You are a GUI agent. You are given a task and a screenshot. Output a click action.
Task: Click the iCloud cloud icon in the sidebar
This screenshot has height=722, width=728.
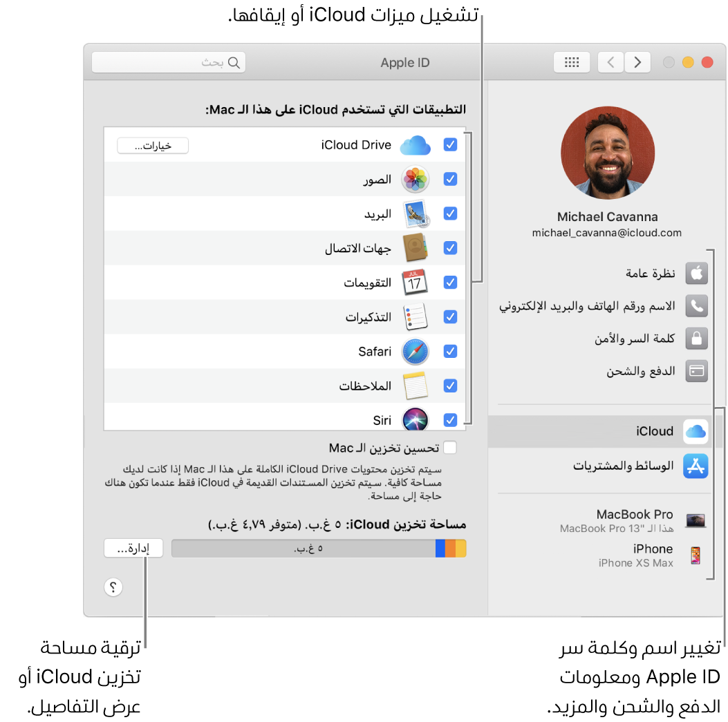tap(696, 431)
